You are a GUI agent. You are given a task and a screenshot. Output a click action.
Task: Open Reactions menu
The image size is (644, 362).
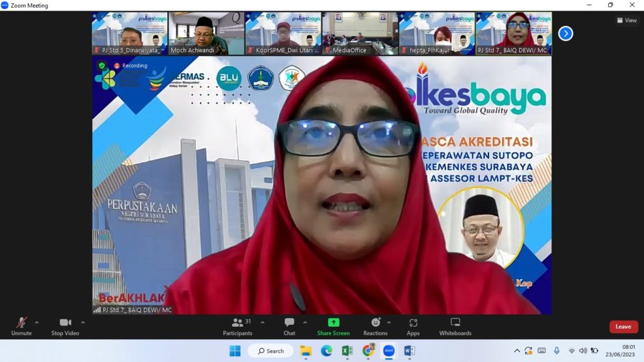(375, 327)
